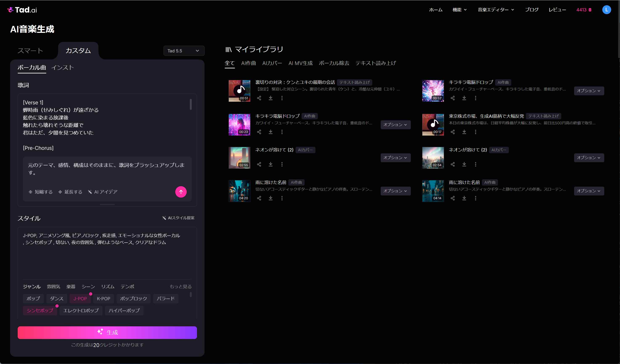Deselect the シンセポップ genre tag

40,310
